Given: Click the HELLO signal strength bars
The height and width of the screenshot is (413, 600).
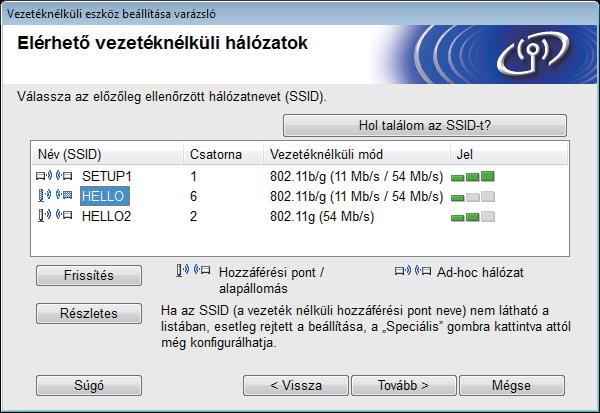Looking at the screenshot, I should (473, 196).
